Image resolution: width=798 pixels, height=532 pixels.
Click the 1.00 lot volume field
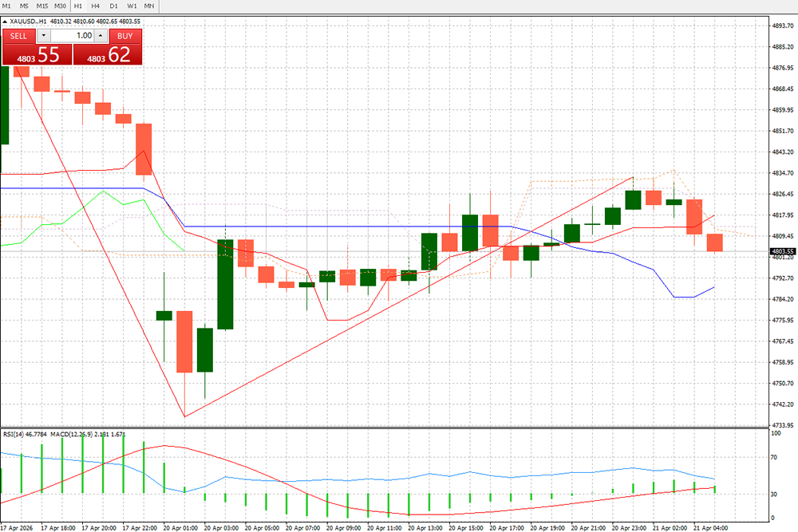click(72, 36)
